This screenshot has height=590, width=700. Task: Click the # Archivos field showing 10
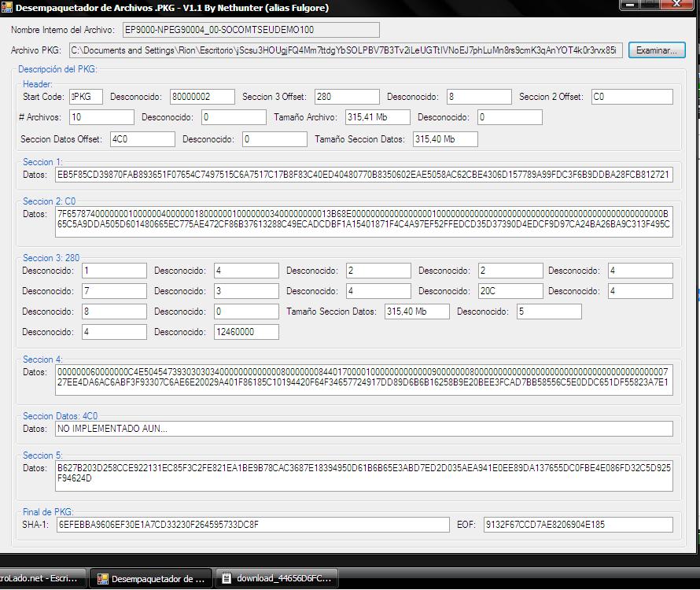click(x=101, y=117)
